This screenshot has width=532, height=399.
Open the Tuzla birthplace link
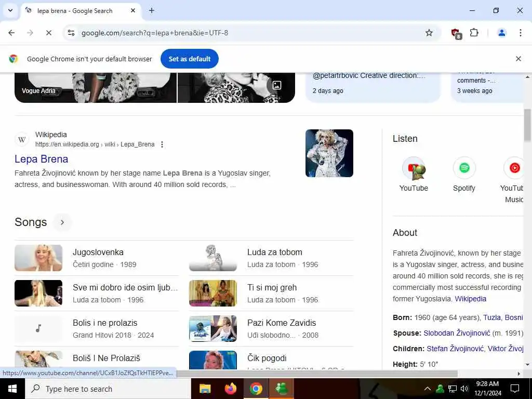click(x=491, y=317)
